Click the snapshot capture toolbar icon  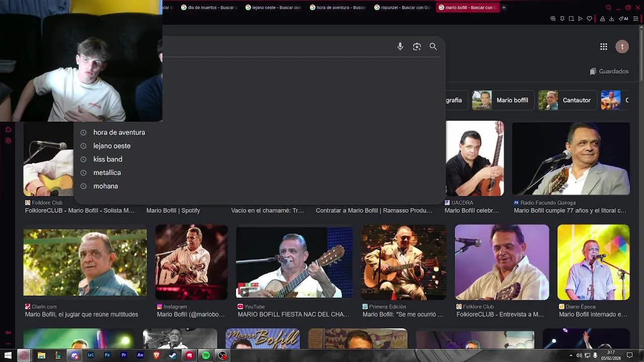pos(571,19)
